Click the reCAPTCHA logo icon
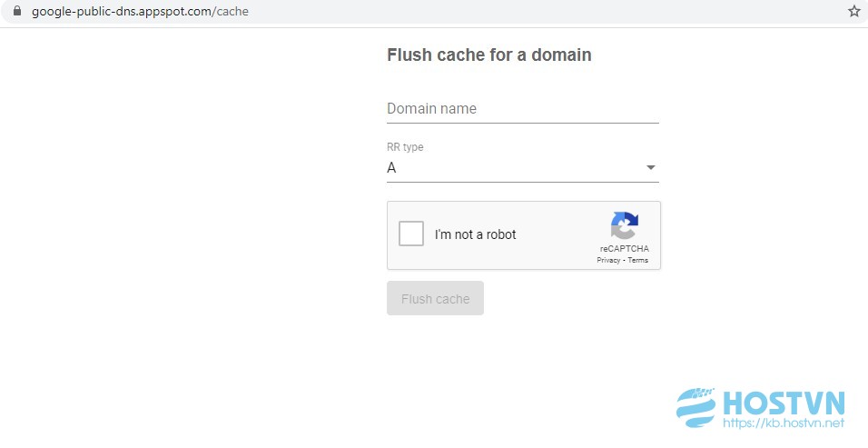The width and height of the screenshot is (868, 448). [625, 226]
